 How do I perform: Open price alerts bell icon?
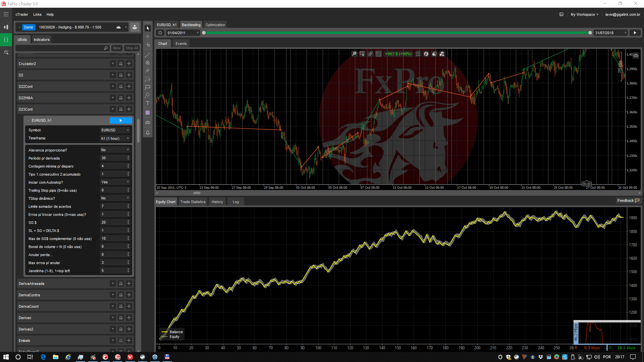click(148, 133)
